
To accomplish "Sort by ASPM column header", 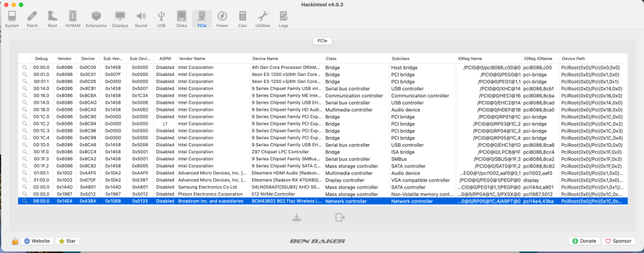I will click(165, 59).
